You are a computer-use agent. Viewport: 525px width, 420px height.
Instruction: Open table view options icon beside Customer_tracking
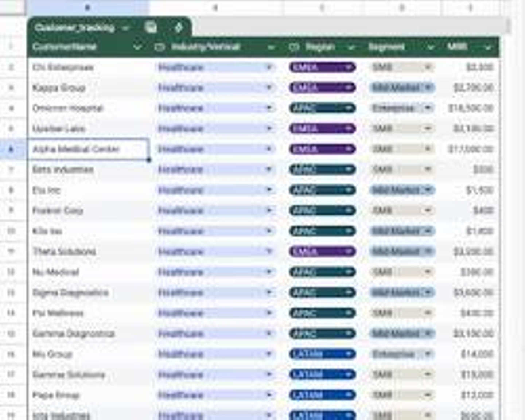click(x=151, y=27)
